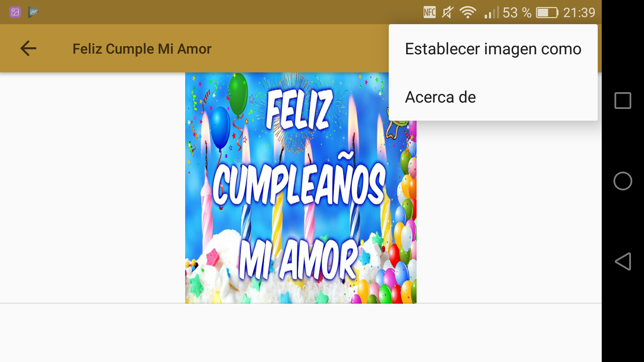Tap the Feliz Cumpleaños Mi Amor image
Image resolution: width=644 pixels, height=362 pixels.
coord(301,188)
